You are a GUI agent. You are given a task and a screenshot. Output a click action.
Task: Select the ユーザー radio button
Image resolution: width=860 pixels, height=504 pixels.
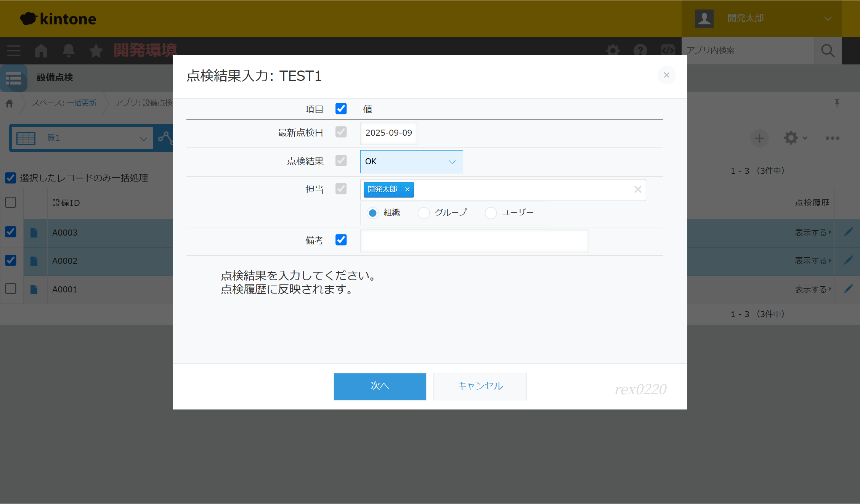point(491,213)
